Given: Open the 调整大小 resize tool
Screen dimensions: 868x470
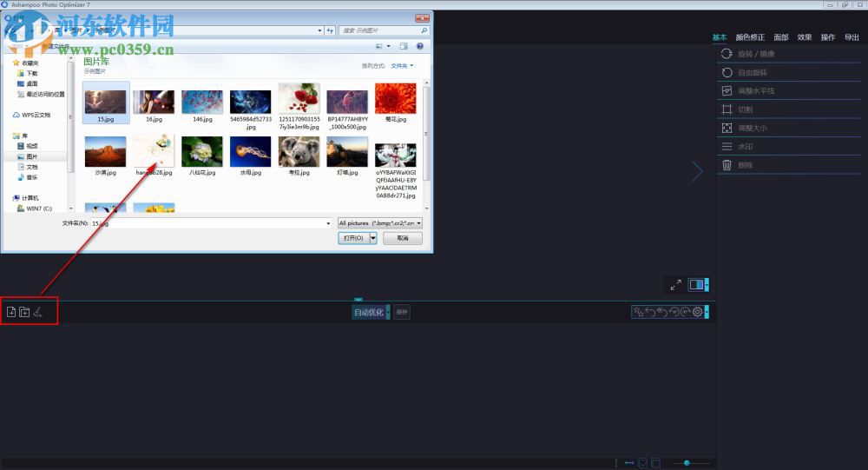Looking at the screenshot, I should point(788,128).
